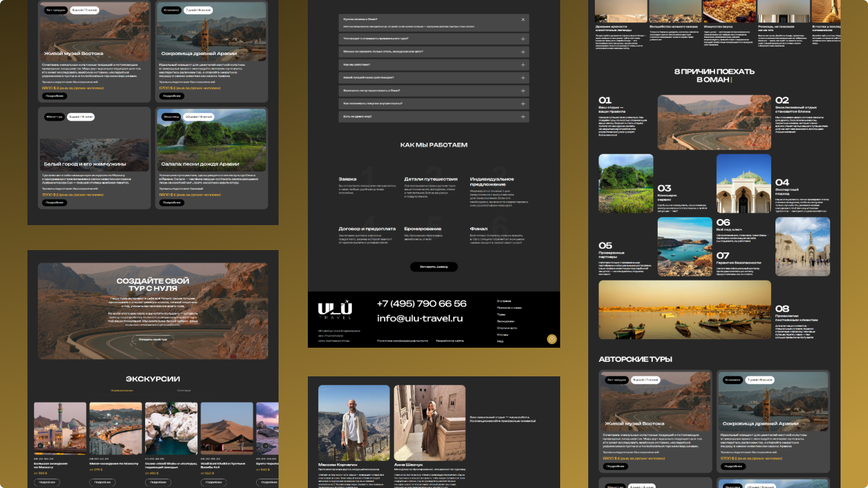The height and width of the screenshot is (488, 868).
Task: Expand 'Можно ли заказать только отель' FAQ question
Action: coord(433,51)
